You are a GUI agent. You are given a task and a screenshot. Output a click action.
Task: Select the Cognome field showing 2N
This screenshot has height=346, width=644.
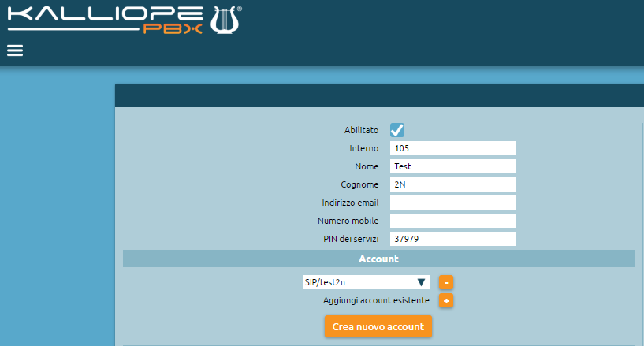[x=452, y=184]
